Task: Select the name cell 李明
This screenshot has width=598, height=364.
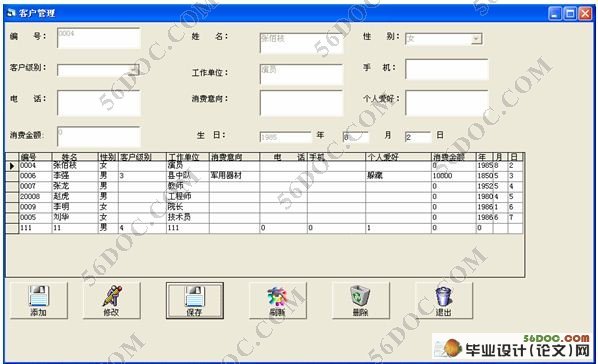Action: (75, 207)
